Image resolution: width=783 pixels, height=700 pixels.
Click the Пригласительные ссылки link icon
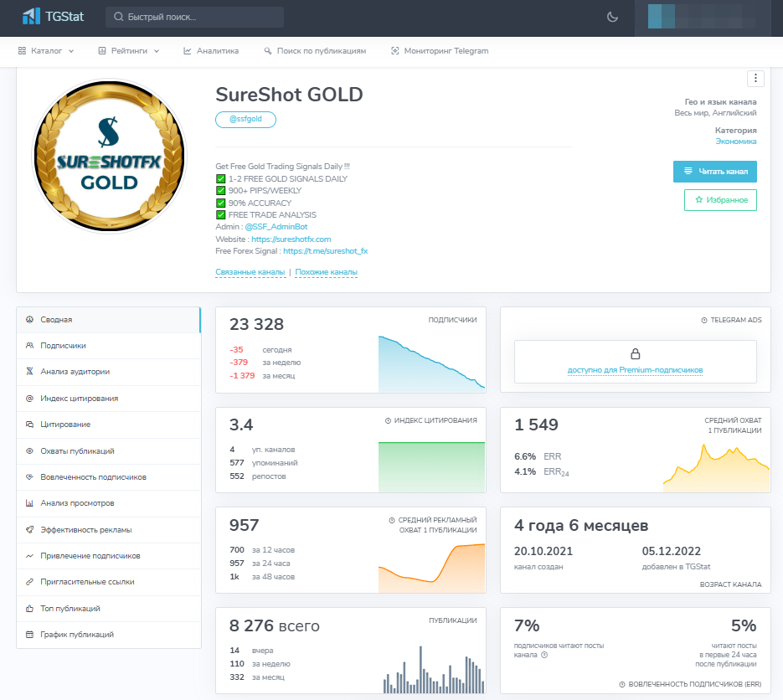click(30, 582)
